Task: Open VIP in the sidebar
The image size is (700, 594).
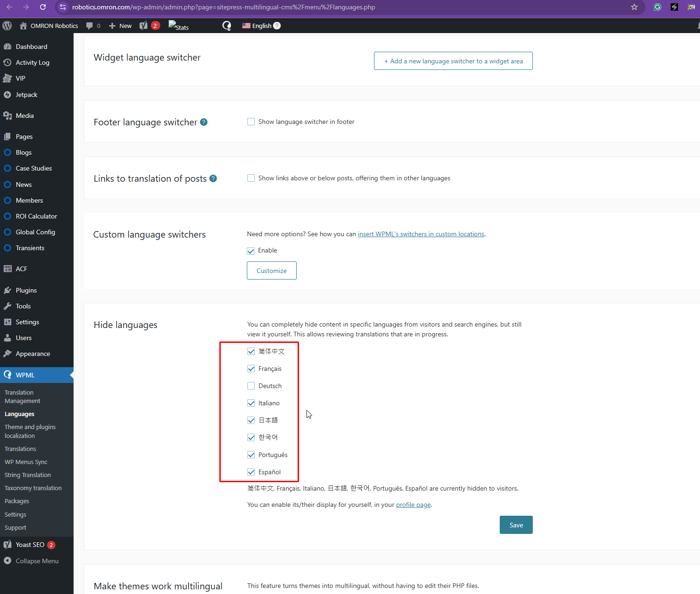Action: coord(37,78)
